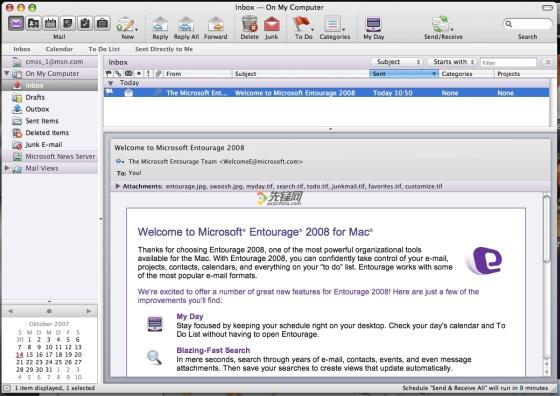This screenshot has height=396, width=560.
Task: Select the Welcome to Microsoft Entourage 2008 message
Action: (x=326, y=93)
